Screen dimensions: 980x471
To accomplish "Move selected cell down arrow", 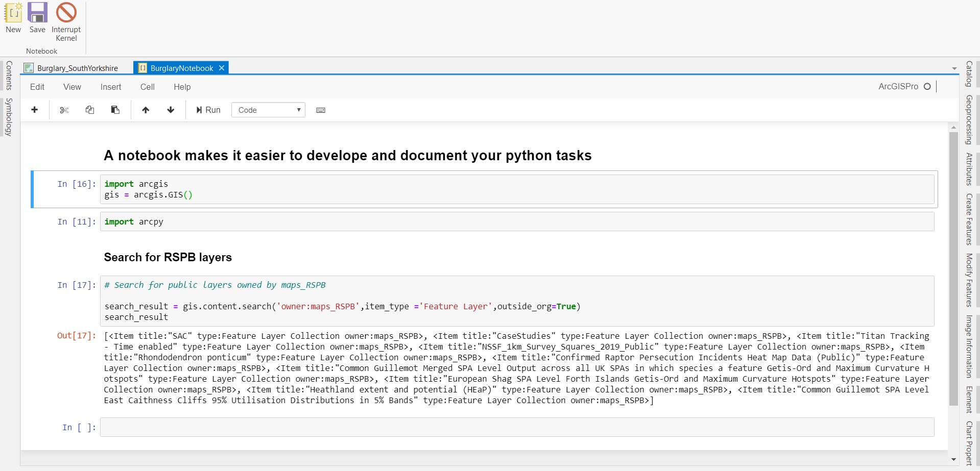I will tap(171, 110).
